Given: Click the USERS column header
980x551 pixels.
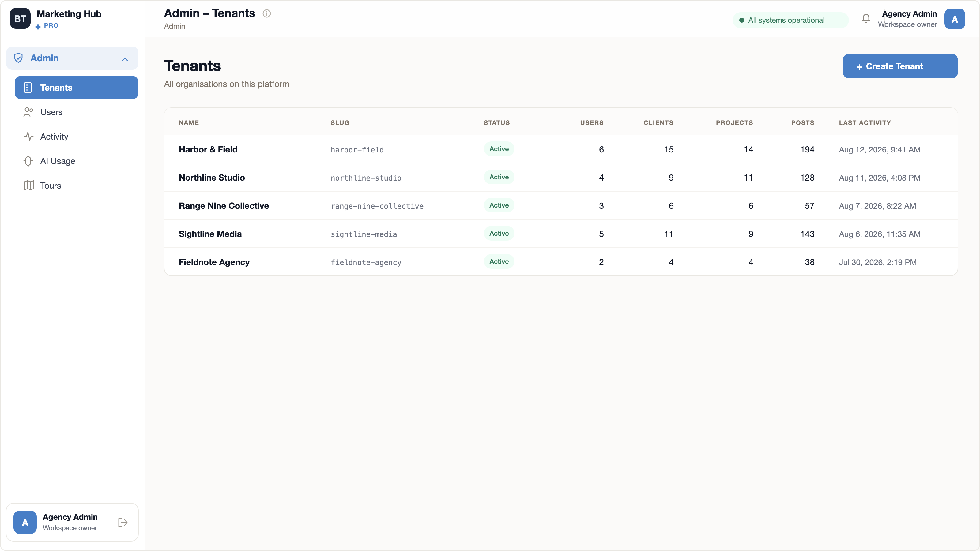Looking at the screenshot, I should pyautogui.click(x=592, y=122).
